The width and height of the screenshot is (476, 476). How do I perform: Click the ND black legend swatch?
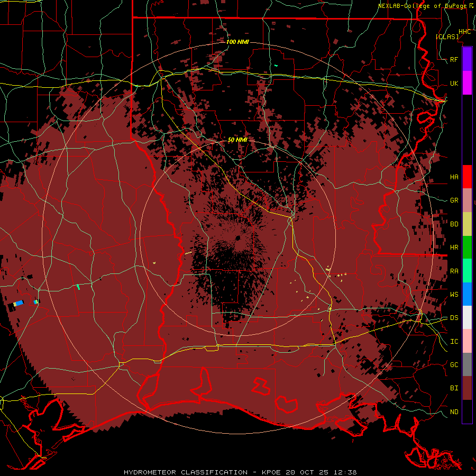click(x=467, y=411)
